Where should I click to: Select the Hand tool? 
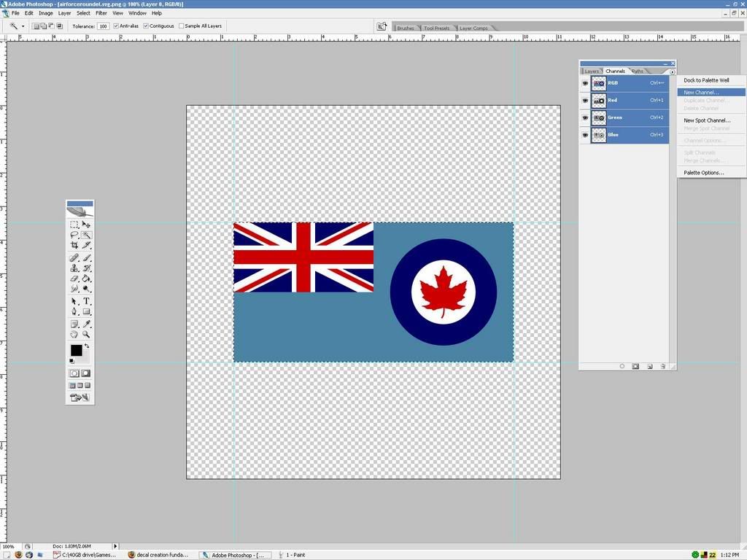pyautogui.click(x=74, y=335)
